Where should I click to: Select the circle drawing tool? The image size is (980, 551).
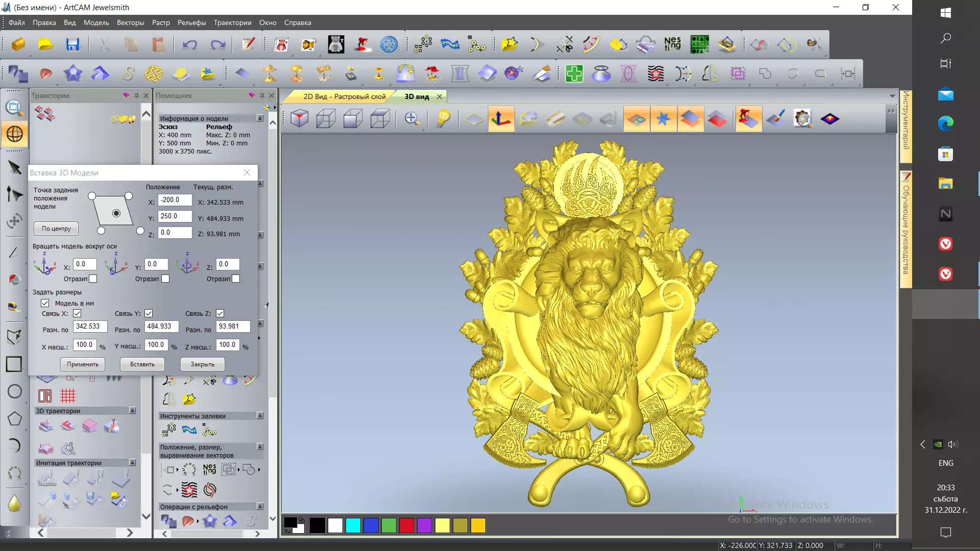(x=15, y=391)
